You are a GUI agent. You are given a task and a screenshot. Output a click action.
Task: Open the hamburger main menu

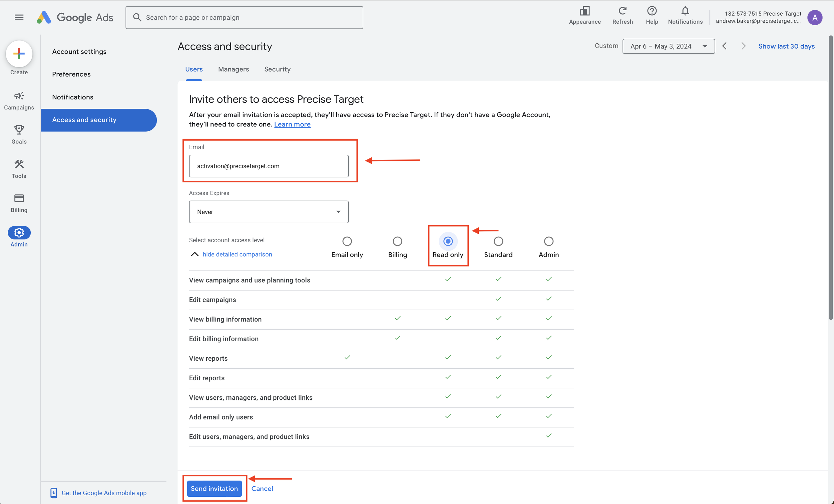coord(19,17)
